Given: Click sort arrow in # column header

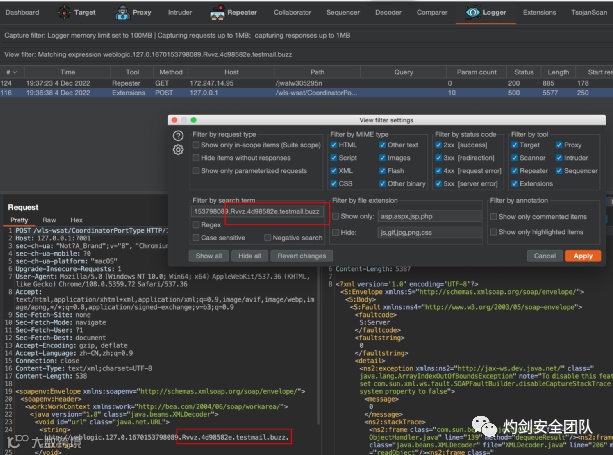Looking at the screenshot, I should click(x=15, y=72).
